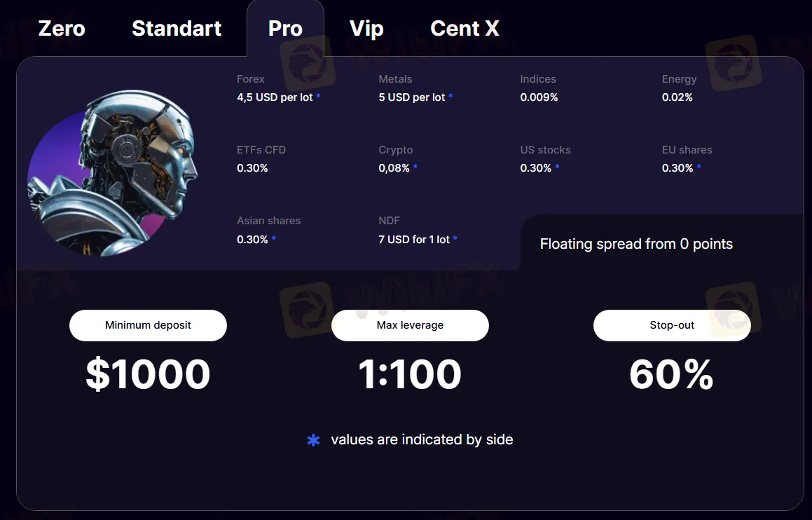Open the Cent X account tab

point(465,29)
